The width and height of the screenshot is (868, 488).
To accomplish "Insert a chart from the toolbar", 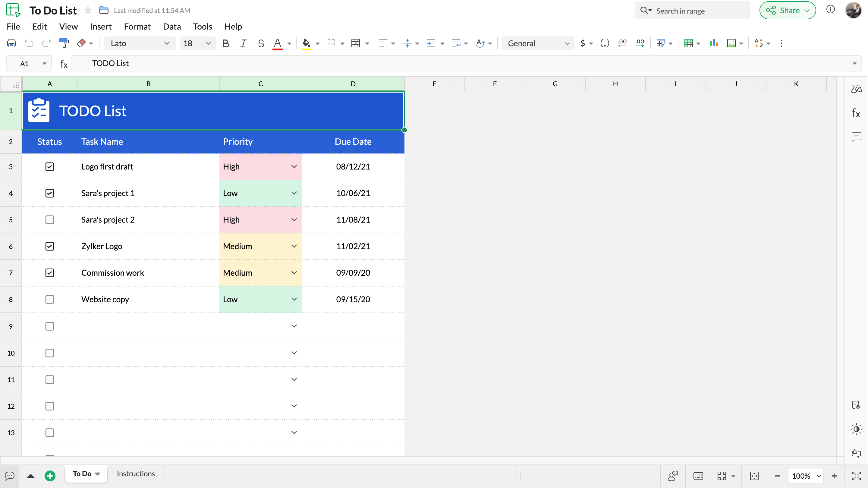I will [x=714, y=43].
